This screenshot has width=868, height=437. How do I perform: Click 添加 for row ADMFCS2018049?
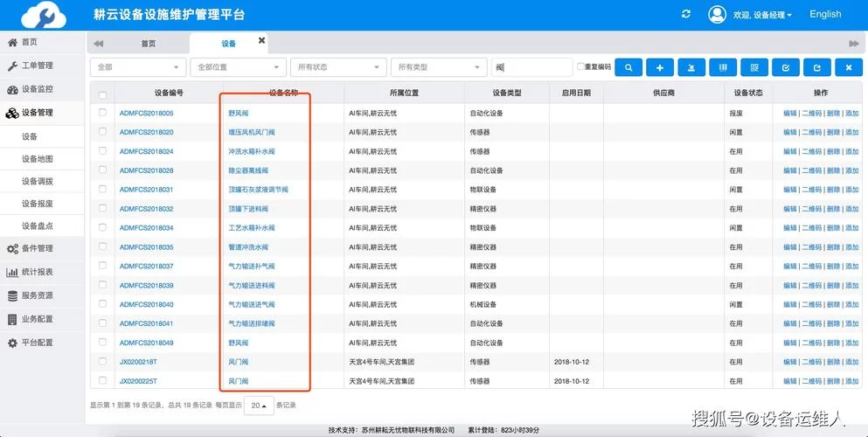[x=851, y=343]
